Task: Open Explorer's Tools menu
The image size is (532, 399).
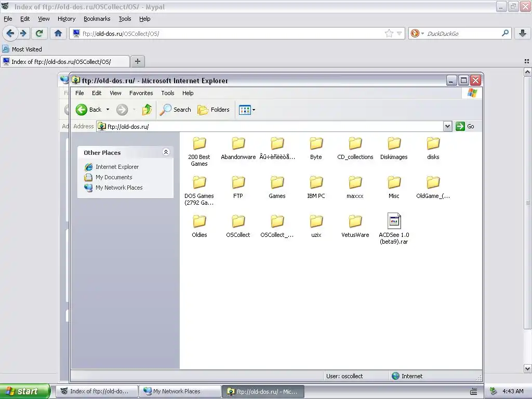Action: [x=168, y=93]
